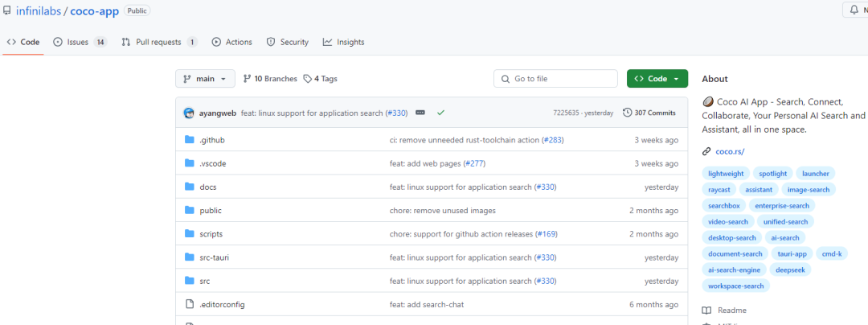Open the main branch dropdown
The height and width of the screenshot is (325, 868).
click(205, 79)
